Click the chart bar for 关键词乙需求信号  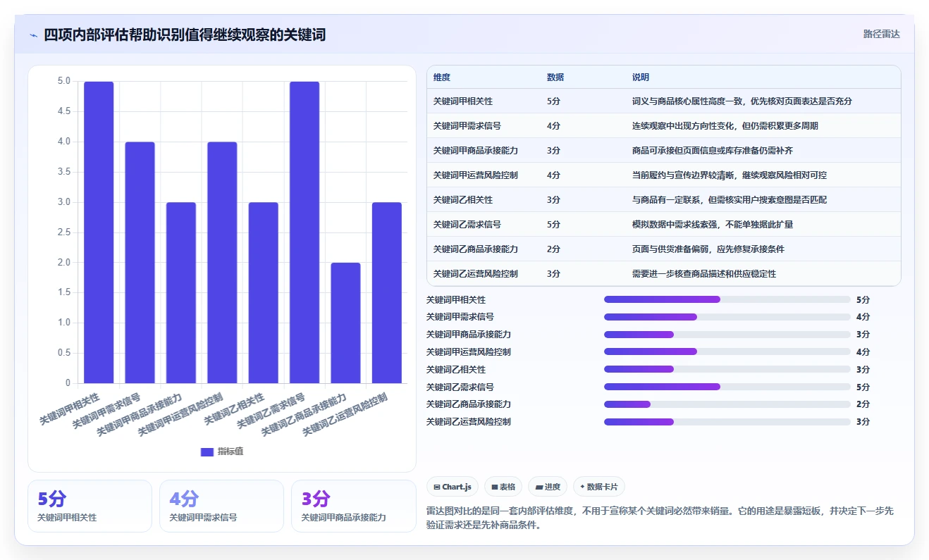(x=304, y=232)
